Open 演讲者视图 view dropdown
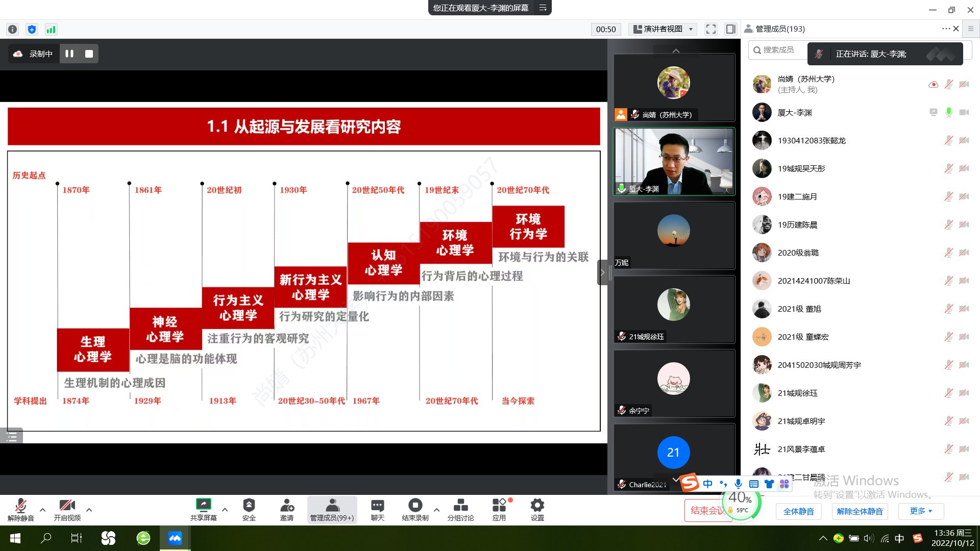 click(663, 29)
